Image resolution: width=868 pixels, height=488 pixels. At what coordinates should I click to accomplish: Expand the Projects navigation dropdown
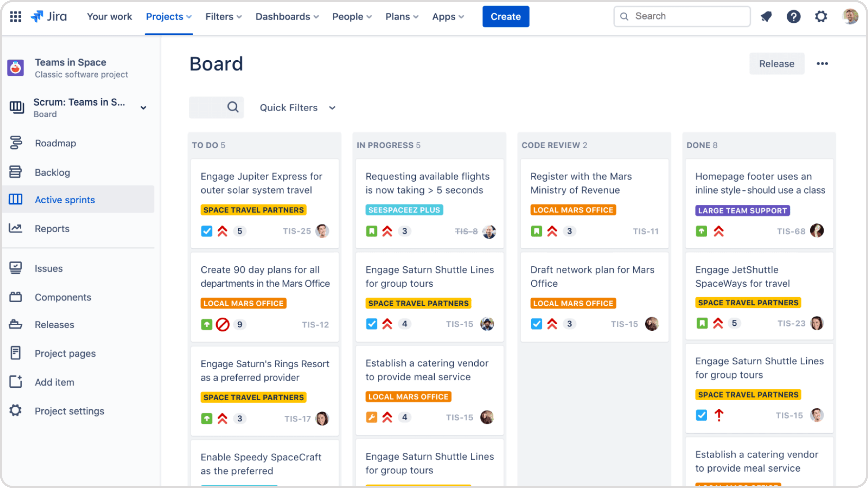coord(169,16)
